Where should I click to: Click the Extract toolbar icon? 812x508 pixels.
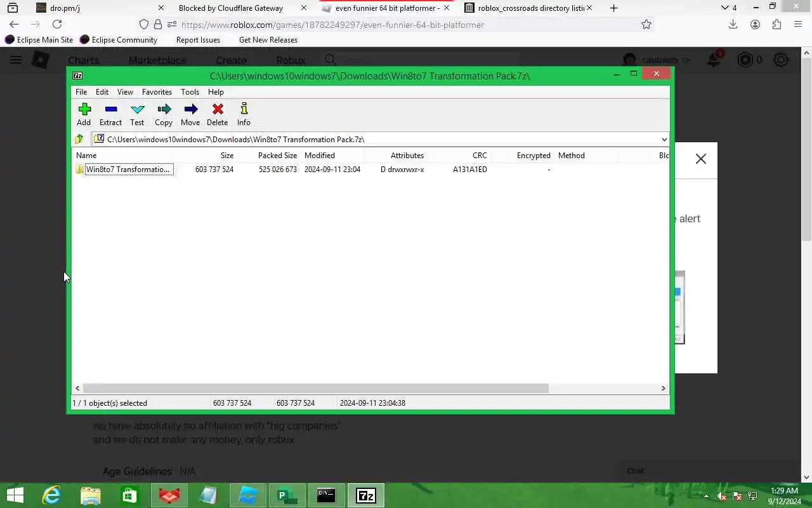[110, 114]
